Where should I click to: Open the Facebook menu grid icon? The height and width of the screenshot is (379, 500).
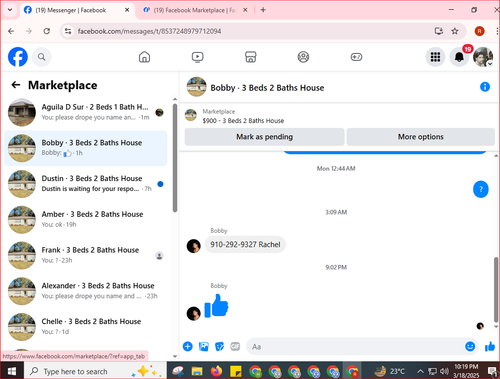pos(435,57)
